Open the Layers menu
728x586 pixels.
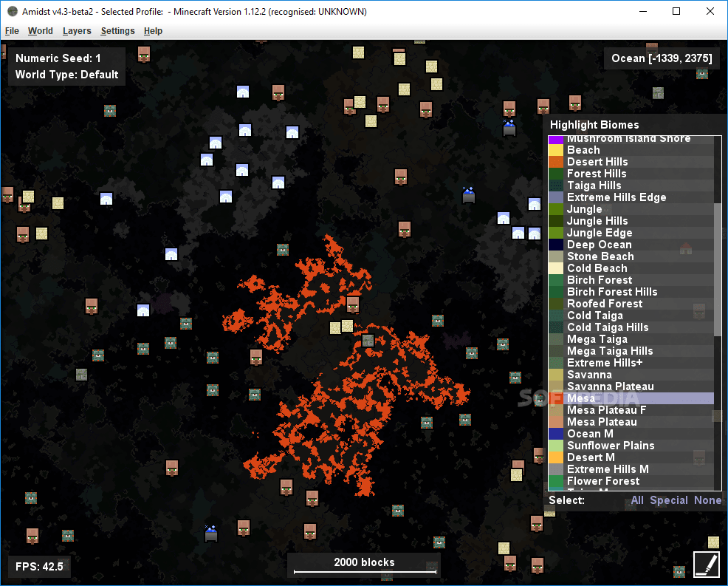point(77,31)
